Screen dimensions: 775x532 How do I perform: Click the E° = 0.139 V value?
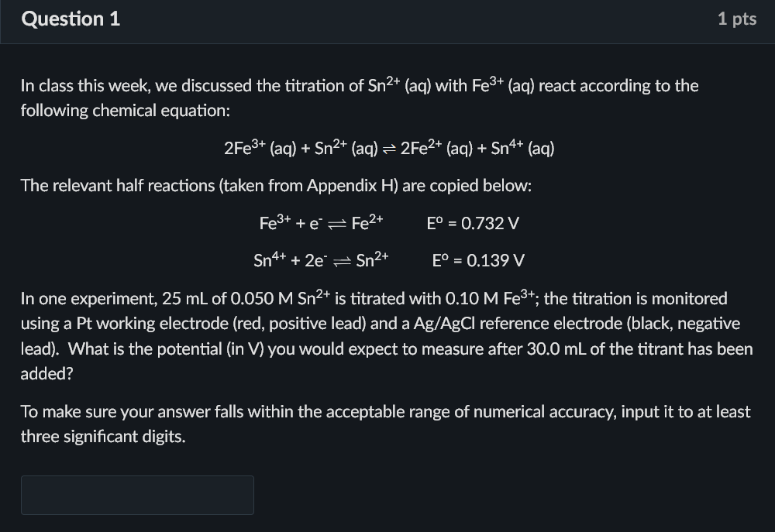point(478,260)
